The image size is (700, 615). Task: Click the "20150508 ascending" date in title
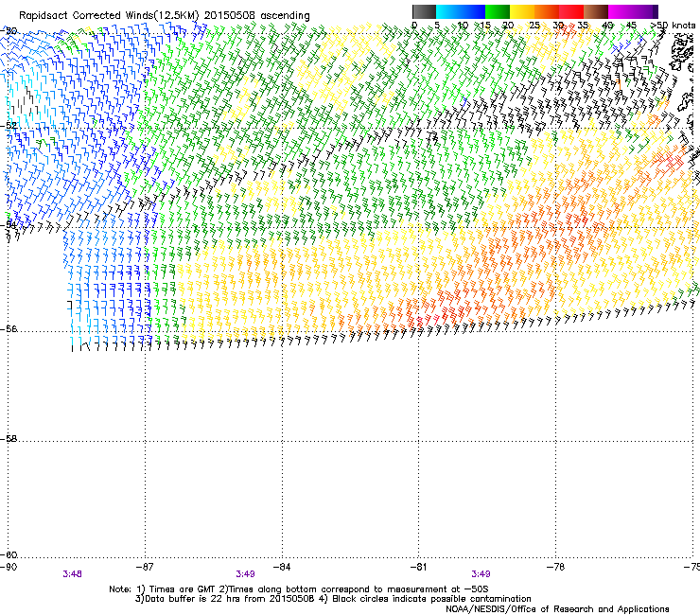[x=256, y=15]
